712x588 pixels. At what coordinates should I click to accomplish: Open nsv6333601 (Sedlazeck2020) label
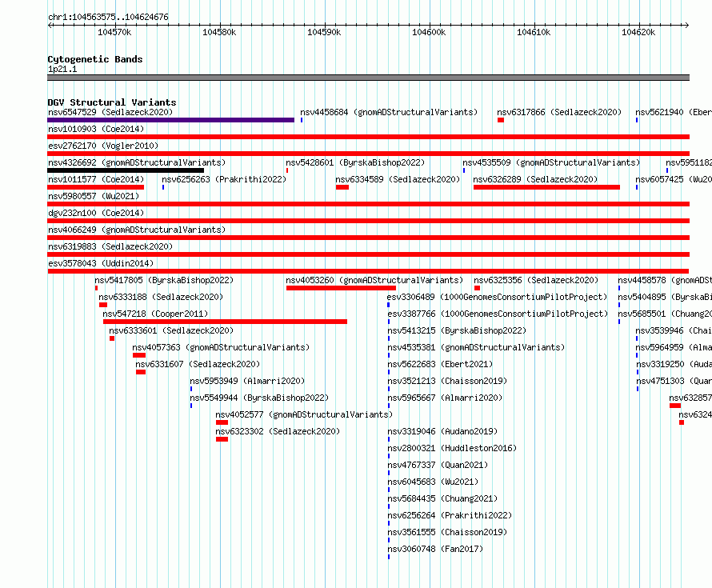tap(171, 330)
